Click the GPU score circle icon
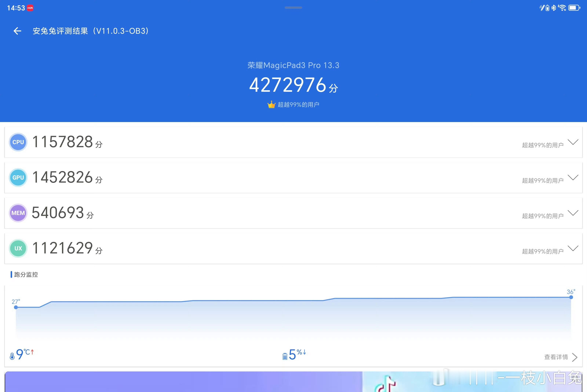 pyautogui.click(x=18, y=177)
